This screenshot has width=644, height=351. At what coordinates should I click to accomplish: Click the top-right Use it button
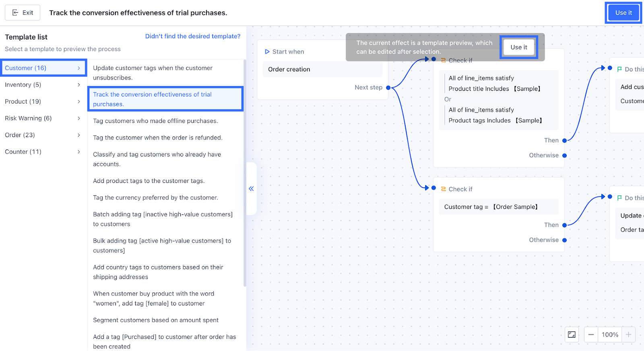tap(623, 13)
